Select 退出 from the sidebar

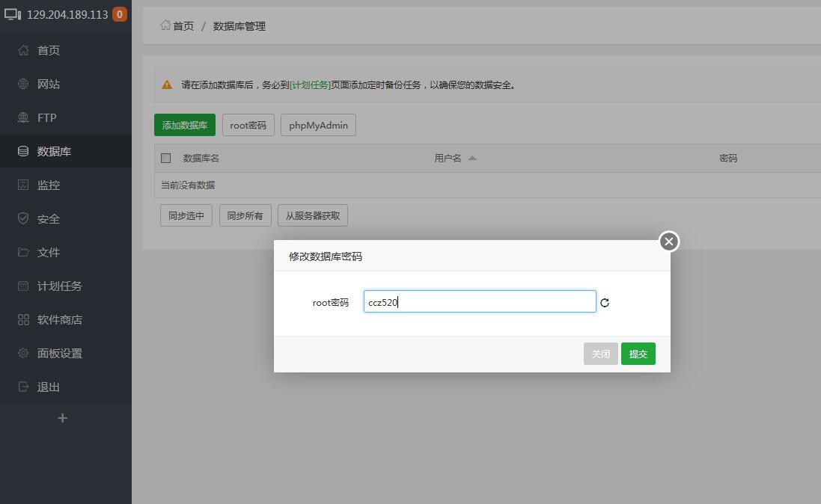click(49, 387)
